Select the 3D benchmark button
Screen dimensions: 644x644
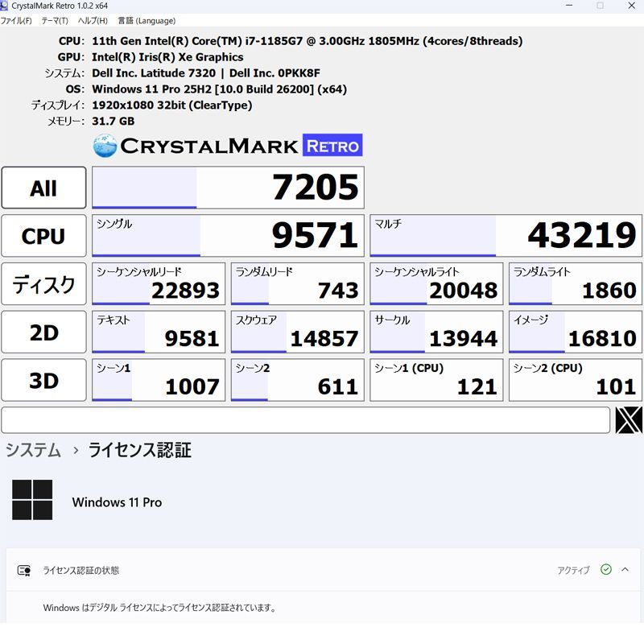click(x=43, y=379)
